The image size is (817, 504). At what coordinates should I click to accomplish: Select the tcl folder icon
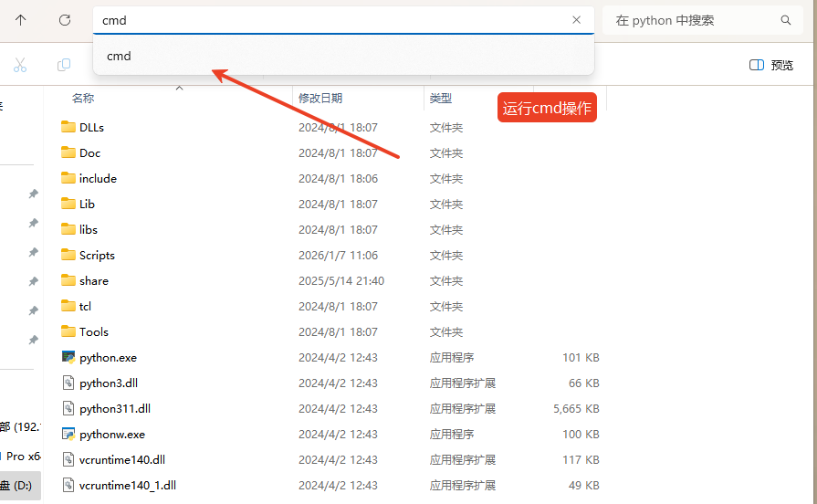click(68, 306)
